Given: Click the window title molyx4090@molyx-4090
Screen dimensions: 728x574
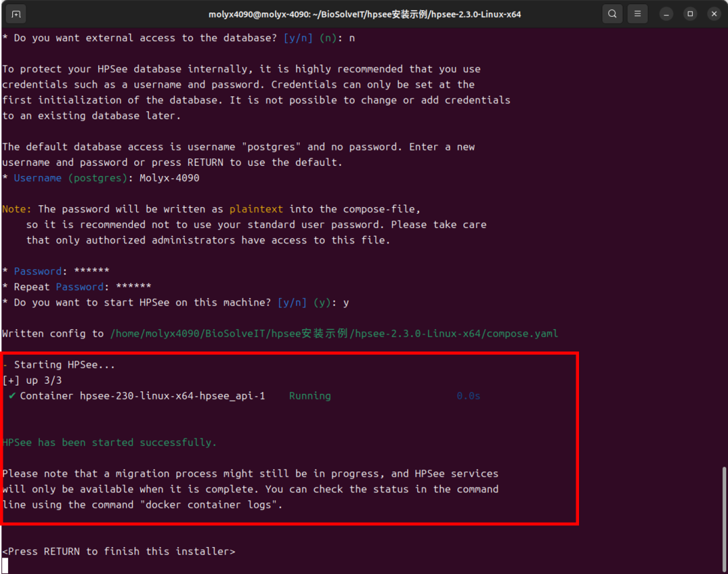Looking at the screenshot, I should [365, 14].
